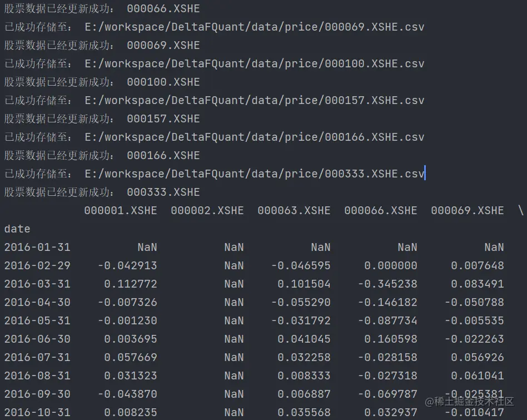
Task: Click row date 2016-07-31
Action: click(37, 357)
